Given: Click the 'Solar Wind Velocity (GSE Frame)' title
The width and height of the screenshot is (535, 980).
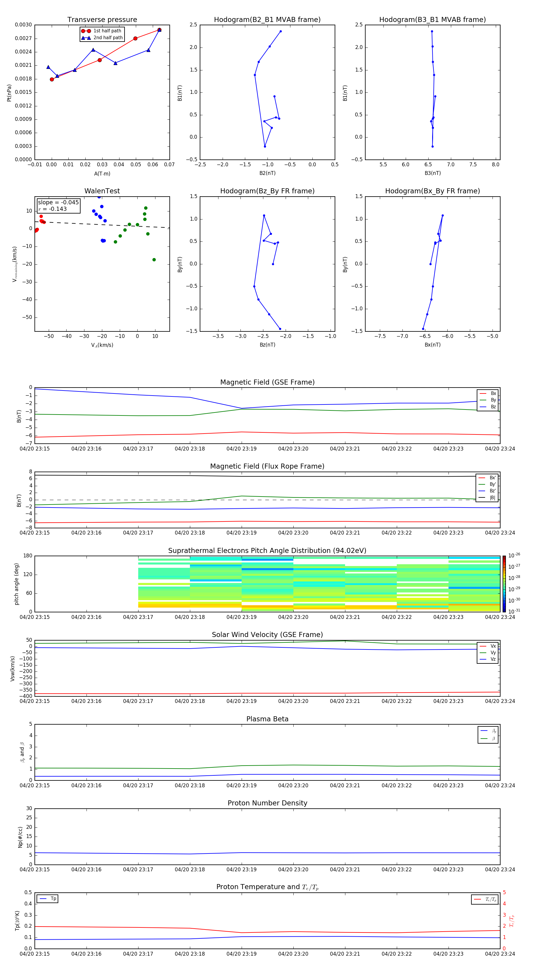Looking at the screenshot, I should point(267,635).
